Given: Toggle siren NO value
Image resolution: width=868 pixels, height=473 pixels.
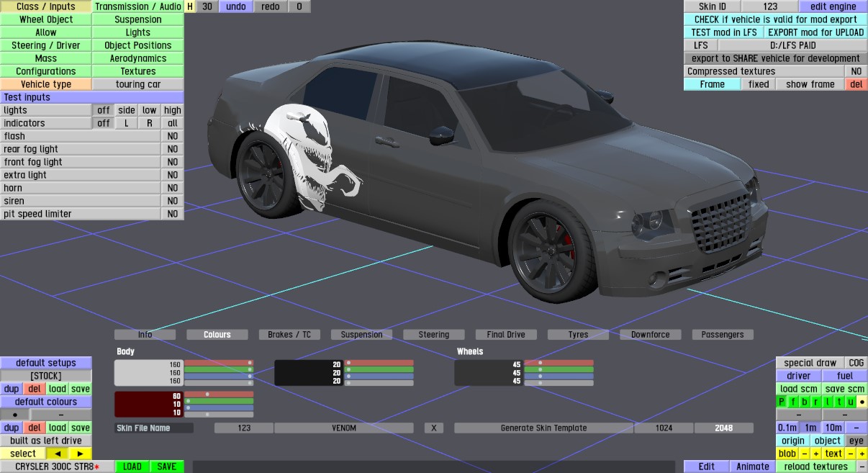Looking at the screenshot, I should pyautogui.click(x=173, y=201).
